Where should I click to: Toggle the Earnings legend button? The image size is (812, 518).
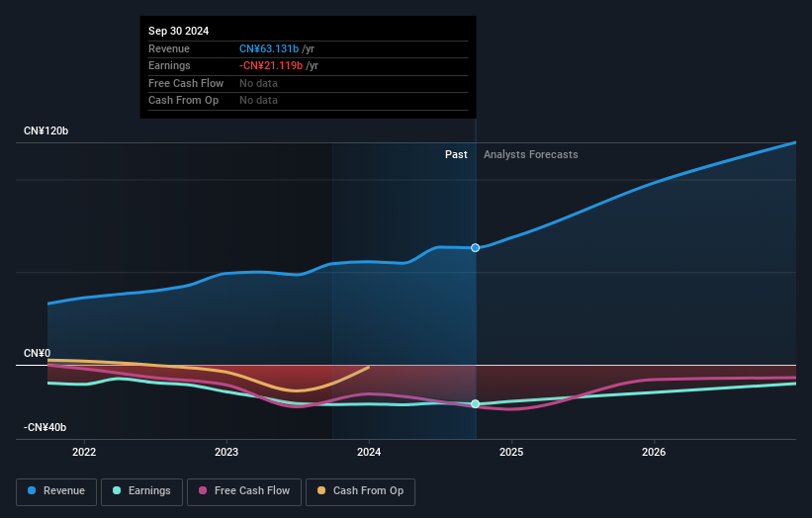click(x=141, y=491)
